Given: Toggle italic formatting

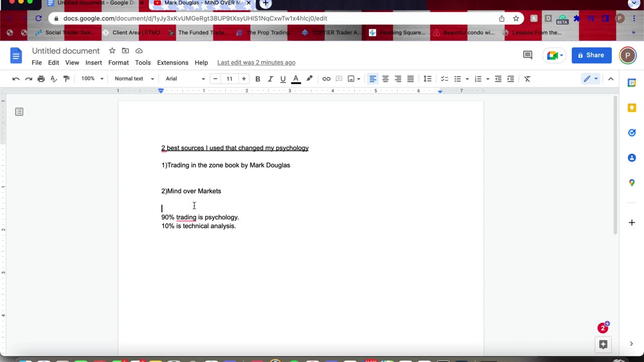Looking at the screenshot, I should coord(270,79).
